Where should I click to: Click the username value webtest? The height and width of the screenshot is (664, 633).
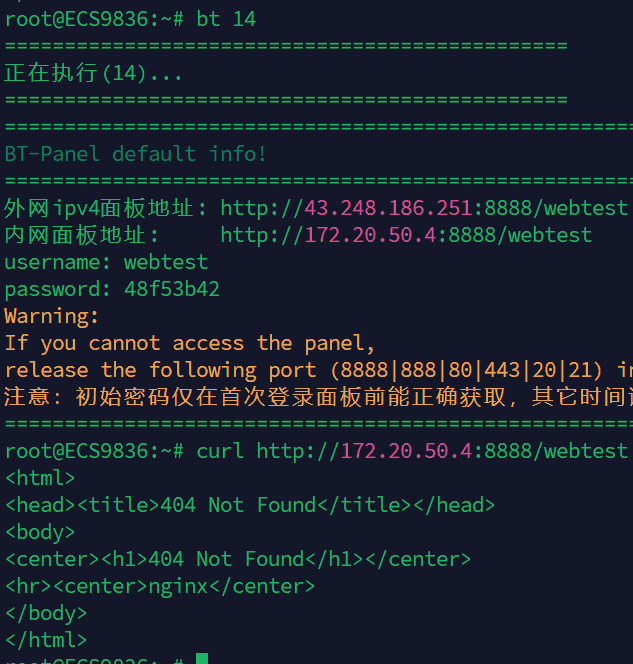(x=166, y=262)
